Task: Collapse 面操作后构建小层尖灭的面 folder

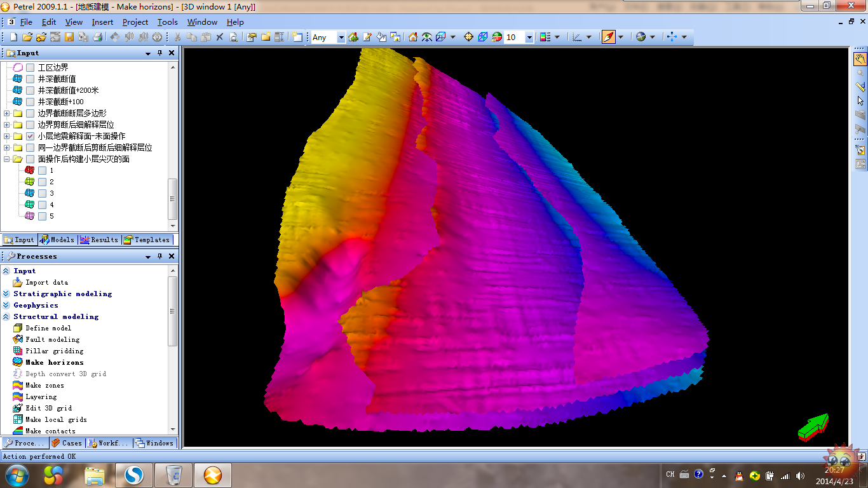Action: coord(7,159)
